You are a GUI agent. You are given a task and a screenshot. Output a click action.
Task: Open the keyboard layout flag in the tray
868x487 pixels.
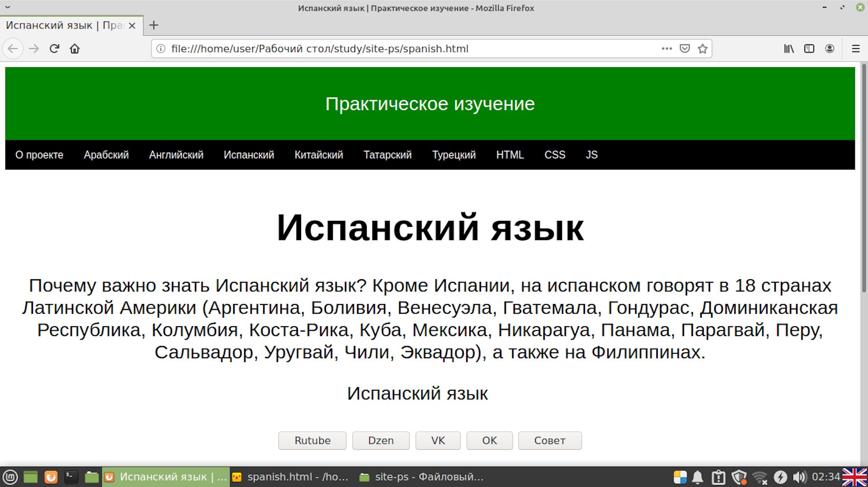point(855,476)
